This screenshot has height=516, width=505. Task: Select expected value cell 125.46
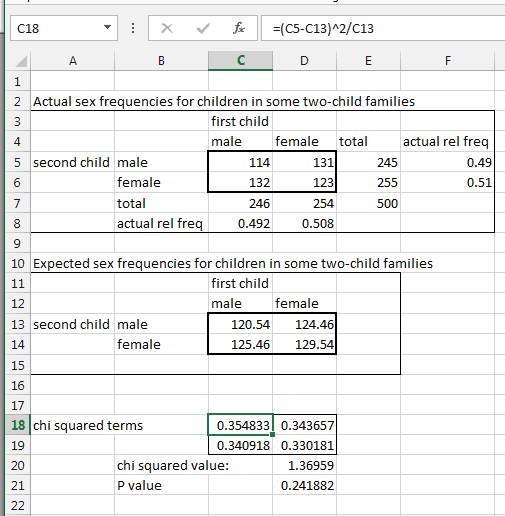240,344
